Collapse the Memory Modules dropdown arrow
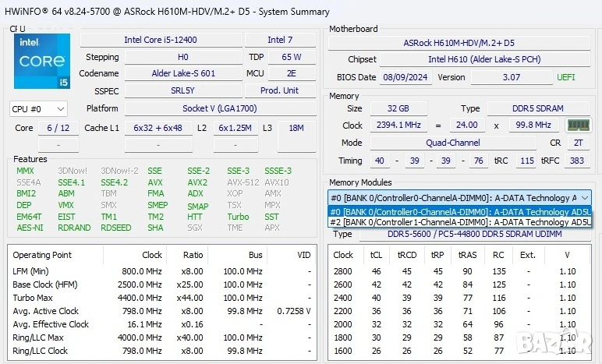The height and width of the screenshot is (364, 602). point(585,198)
